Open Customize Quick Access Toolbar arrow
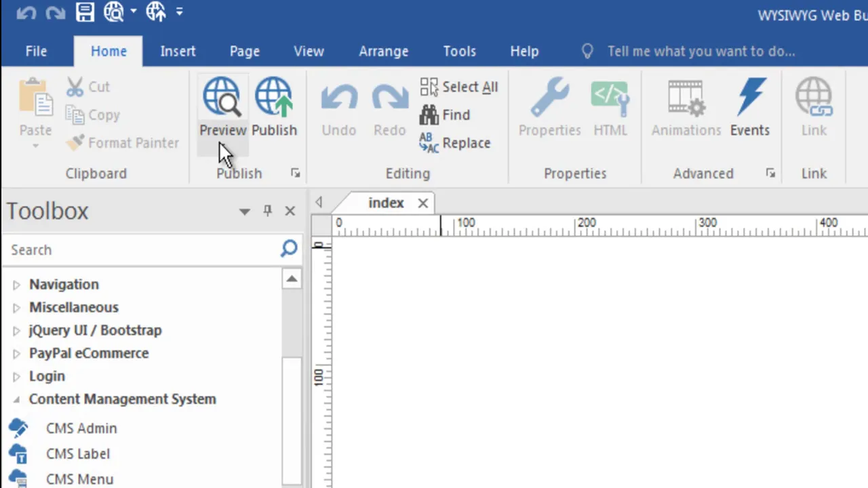The width and height of the screenshot is (868, 488). pyautogui.click(x=179, y=11)
